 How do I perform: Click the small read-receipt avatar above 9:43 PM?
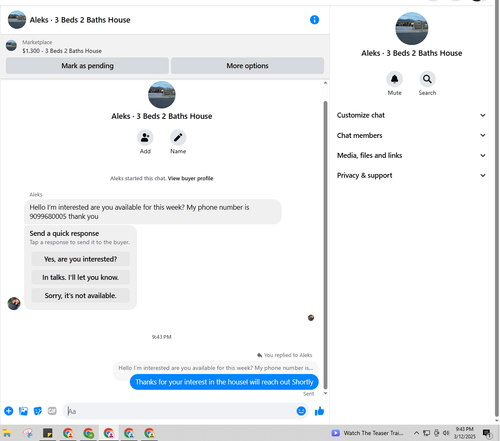(x=311, y=318)
